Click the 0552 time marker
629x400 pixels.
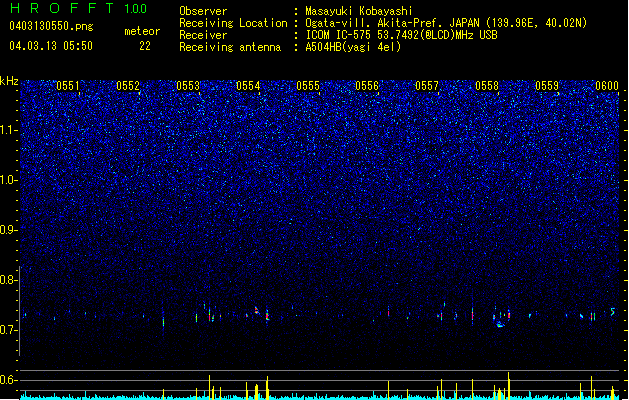click(x=128, y=86)
